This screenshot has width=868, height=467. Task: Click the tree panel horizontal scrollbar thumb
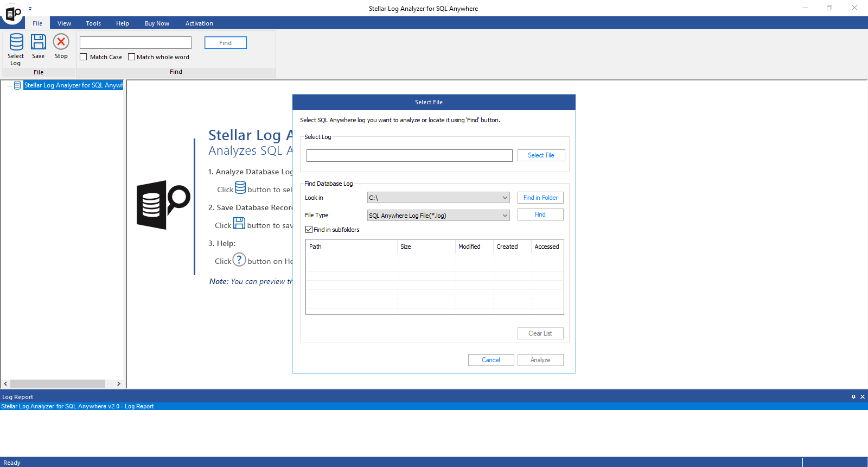(58, 383)
